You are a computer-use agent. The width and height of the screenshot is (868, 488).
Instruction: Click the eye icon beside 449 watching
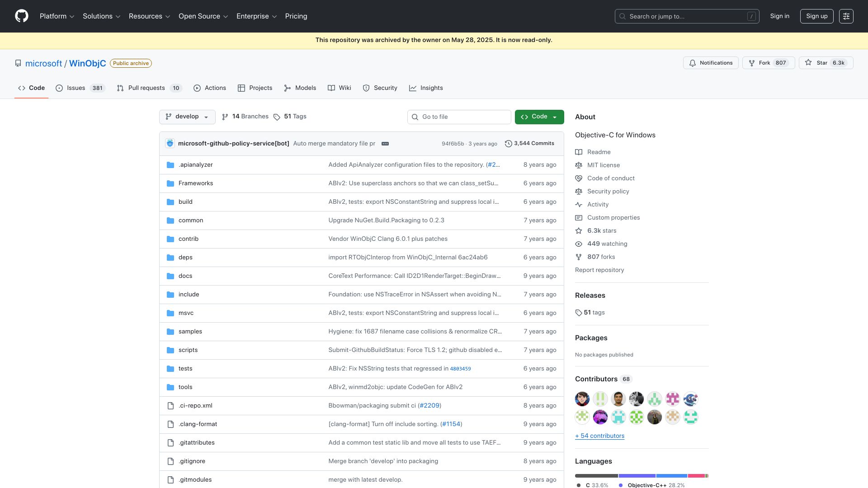pos(579,244)
